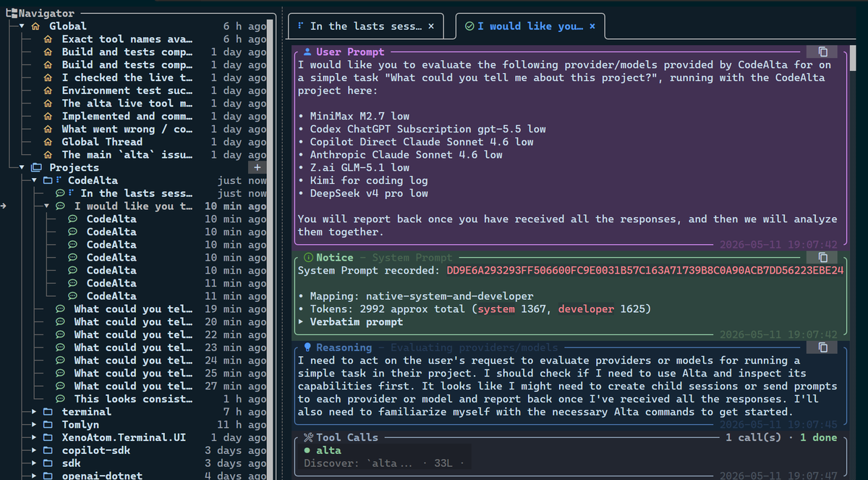This screenshot has width=868, height=480.
Task: Click the person icon in User Prompt header
Action: 307,52
